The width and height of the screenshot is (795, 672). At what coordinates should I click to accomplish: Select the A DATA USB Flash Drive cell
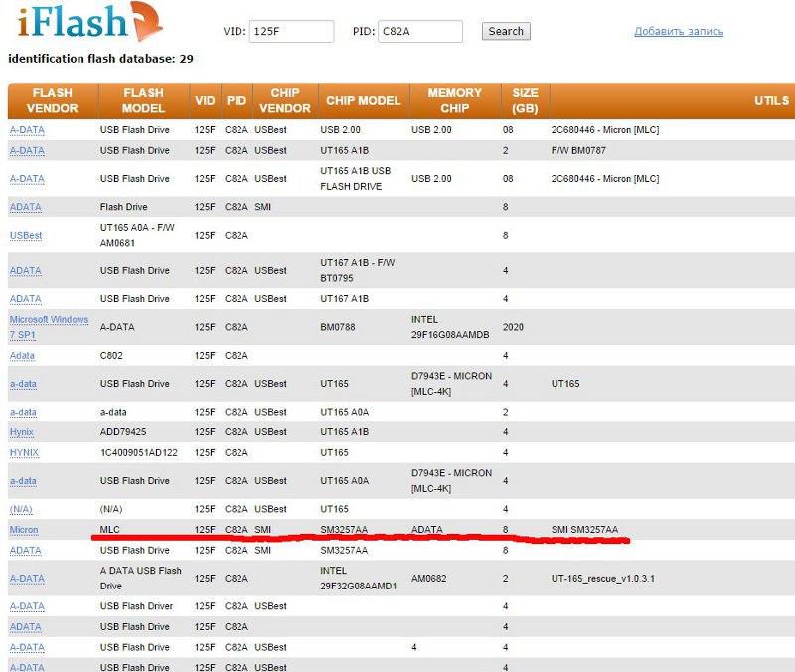tap(140, 579)
